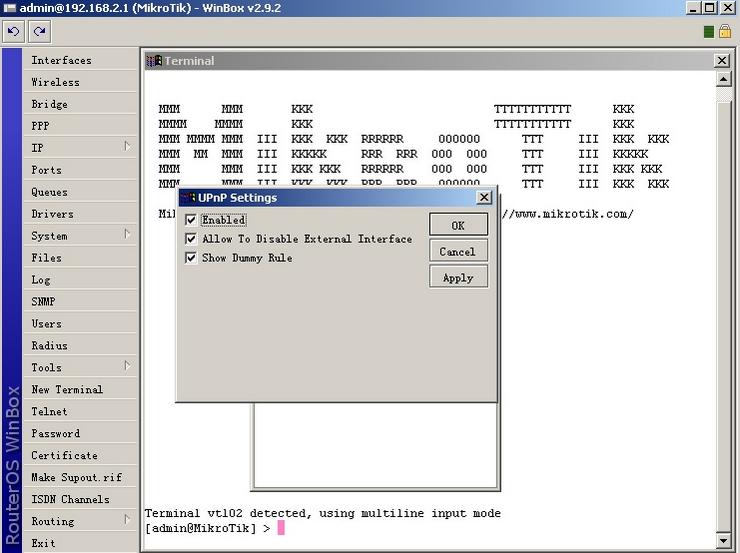Uncheck the Enabled checkbox
Viewport: 740px width, 553px height.
[191, 220]
